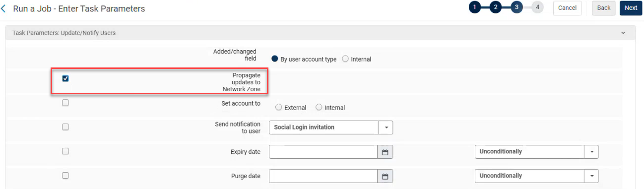Click the Cancel button
This screenshot has height=189, width=644.
[567, 8]
